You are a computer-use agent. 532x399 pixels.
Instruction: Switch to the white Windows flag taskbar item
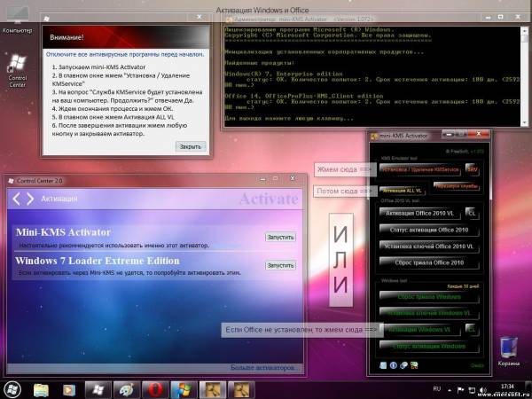(98, 390)
